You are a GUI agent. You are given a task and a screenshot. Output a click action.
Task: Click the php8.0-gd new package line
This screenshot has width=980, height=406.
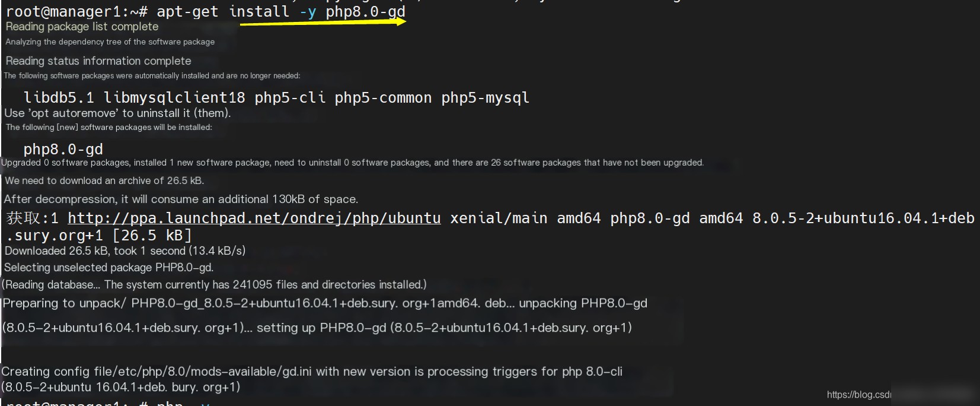63,149
